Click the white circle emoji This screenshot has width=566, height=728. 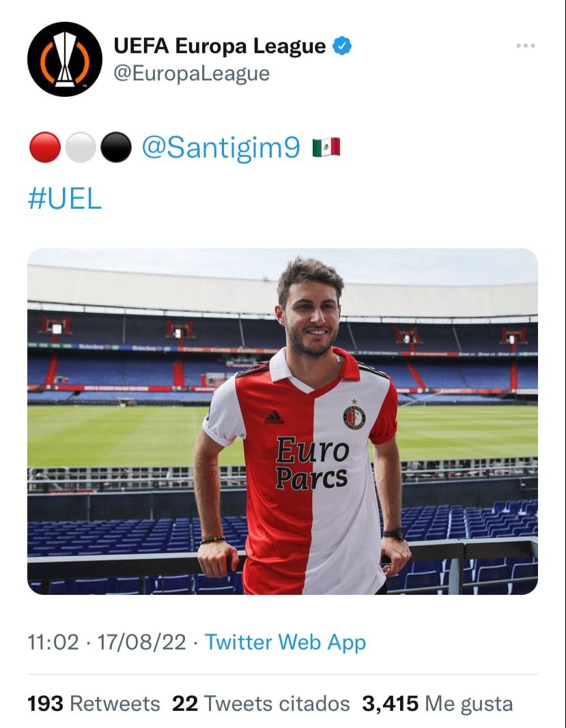pyautogui.click(x=81, y=147)
